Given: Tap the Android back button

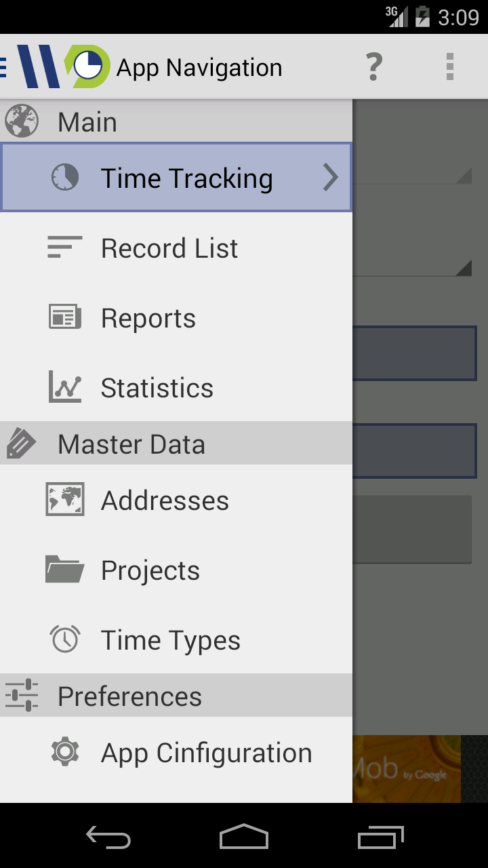Looking at the screenshot, I should 108,837.
